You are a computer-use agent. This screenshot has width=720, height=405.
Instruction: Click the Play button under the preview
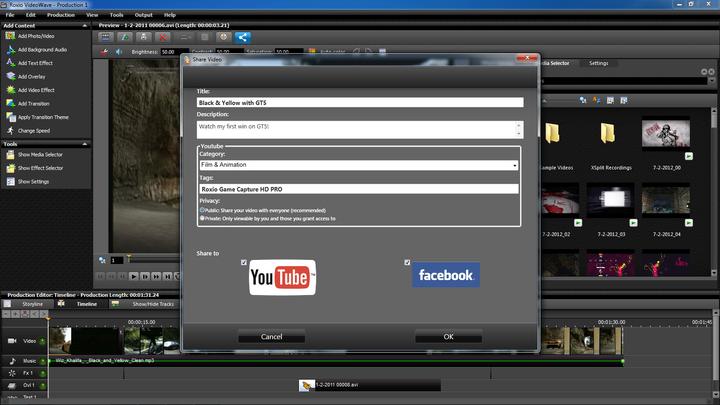pos(134,276)
